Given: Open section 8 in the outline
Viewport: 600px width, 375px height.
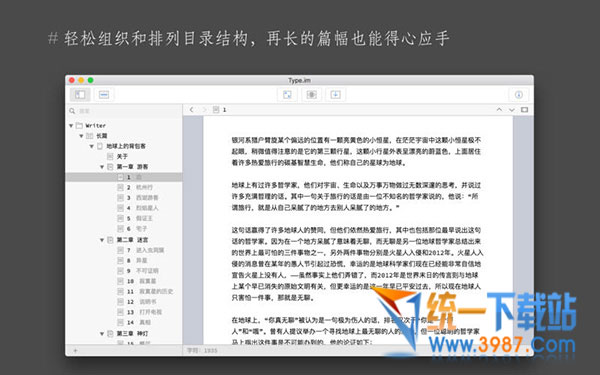Looking at the screenshot, I should (137, 261).
